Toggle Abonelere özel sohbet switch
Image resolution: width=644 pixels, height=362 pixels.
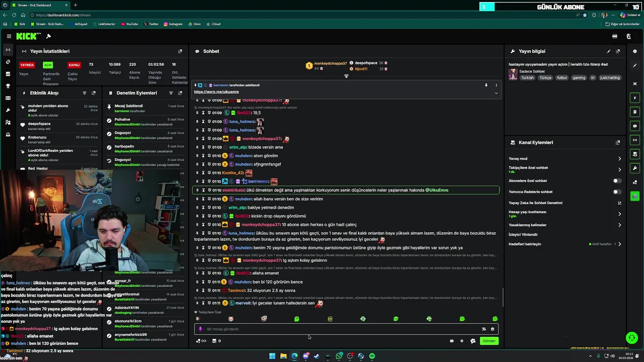pos(617,180)
